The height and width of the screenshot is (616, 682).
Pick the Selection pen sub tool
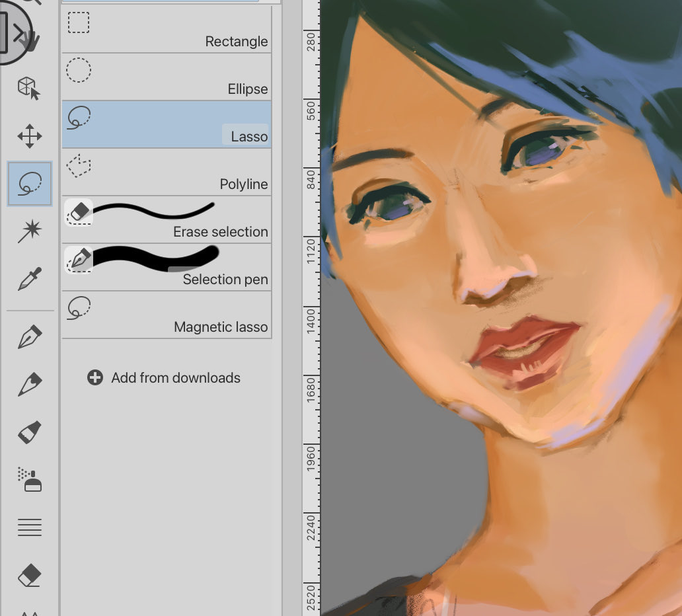(x=167, y=267)
